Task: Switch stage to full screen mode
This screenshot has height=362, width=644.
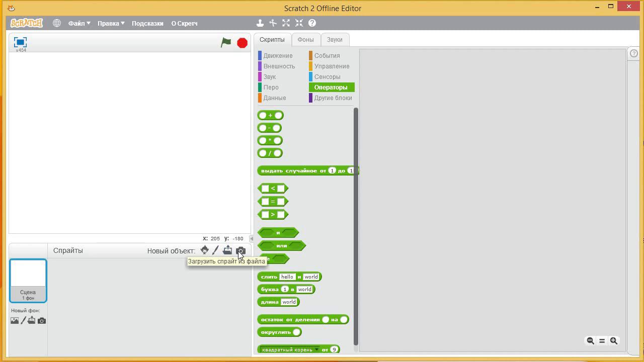Action: click(x=20, y=42)
